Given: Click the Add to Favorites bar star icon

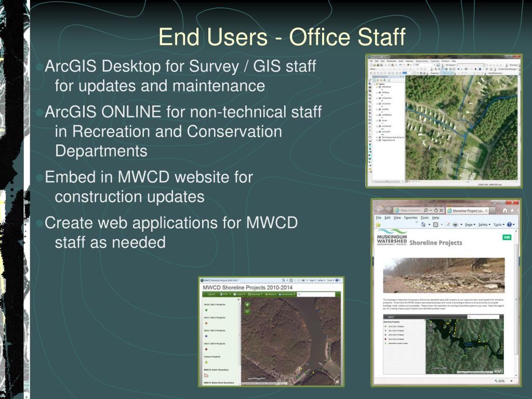Looking at the screenshot, I should tap(378, 224).
